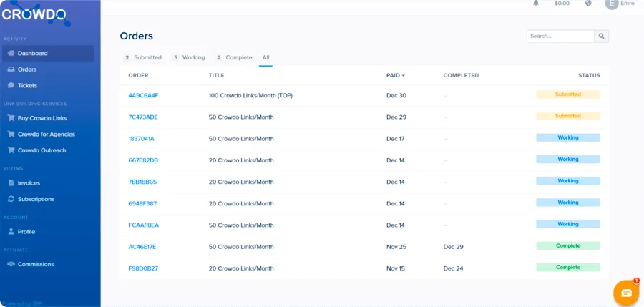644x307 pixels.
Task: Open Subscriptions in the sidebar
Action: pyautogui.click(x=36, y=199)
